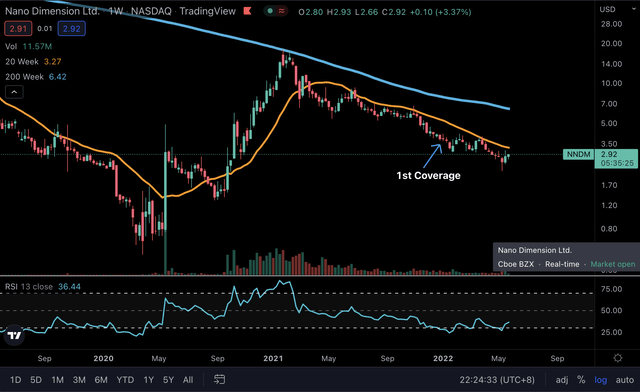Toggle adj dividend adjustment
This screenshot has width=640, height=392.
562,380
